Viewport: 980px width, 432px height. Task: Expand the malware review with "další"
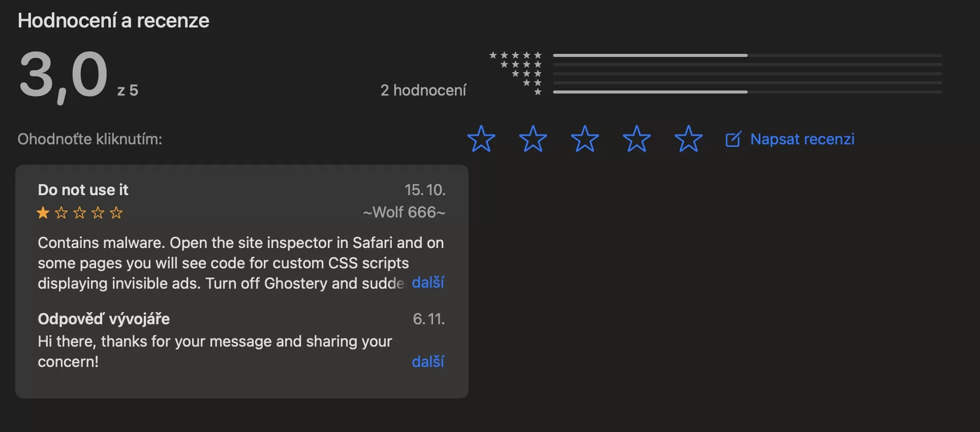[x=428, y=283]
